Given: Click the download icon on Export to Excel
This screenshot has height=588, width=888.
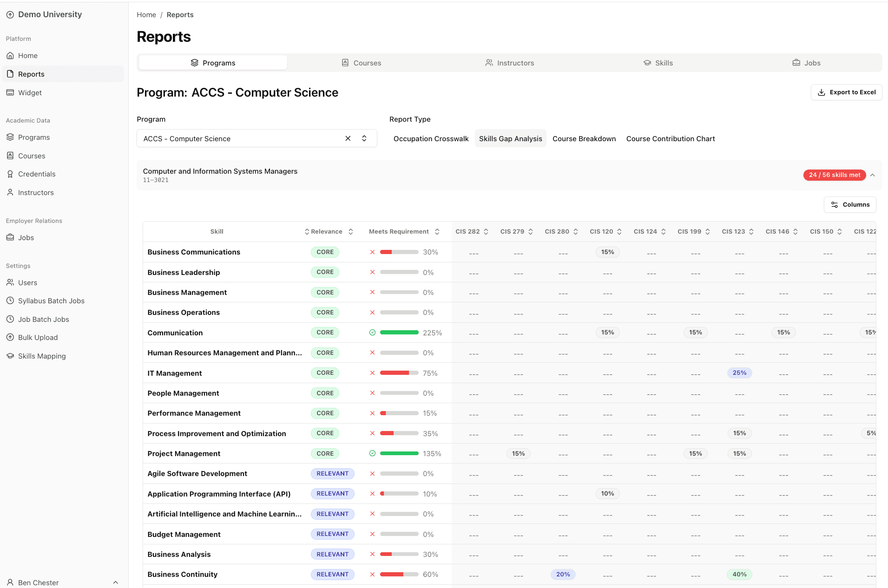Looking at the screenshot, I should coord(822,92).
